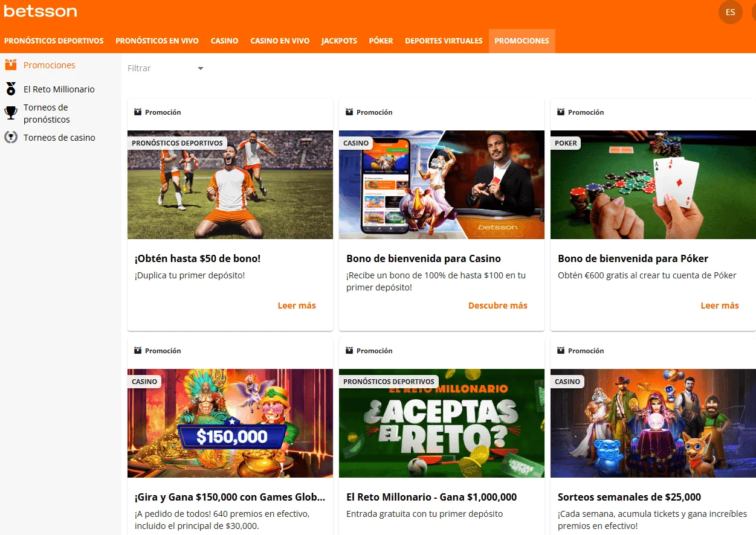
Task: Click the POKER tag on the poker card
Action: tap(566, 143)
